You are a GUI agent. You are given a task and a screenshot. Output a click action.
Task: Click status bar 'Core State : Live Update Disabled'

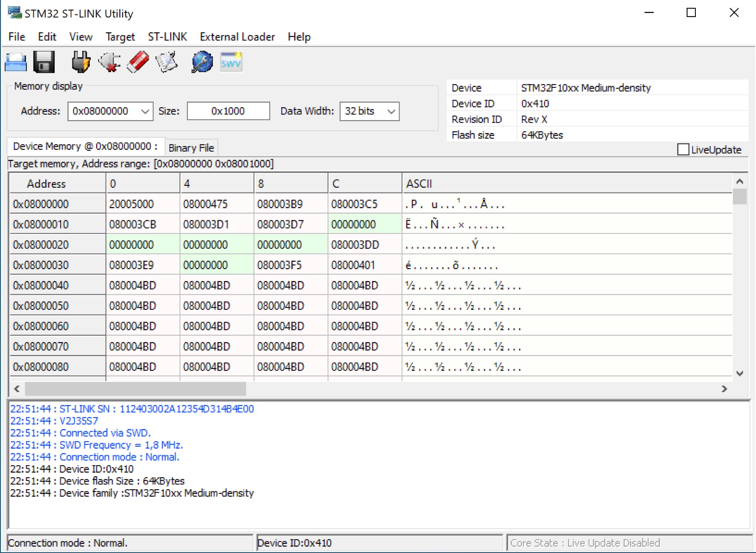click(629, 543)
